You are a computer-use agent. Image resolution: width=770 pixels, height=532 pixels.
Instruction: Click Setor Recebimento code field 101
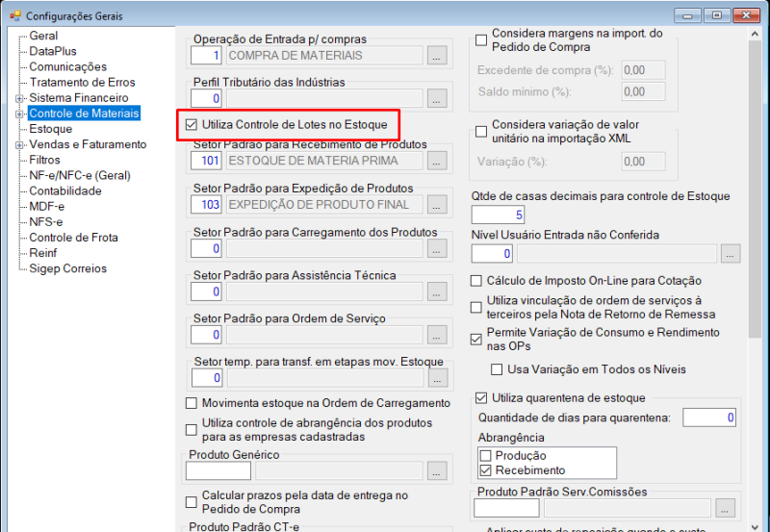click(x=206, y=161)
